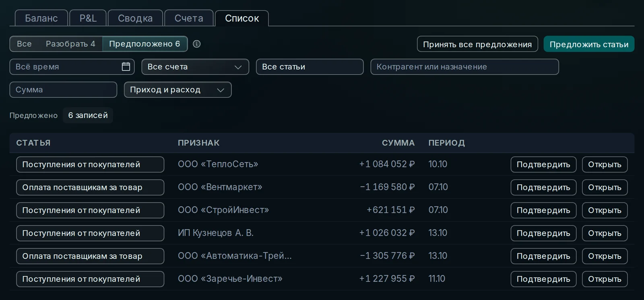This screenshot has width=644, height=300.
Task: Expand the Все счета dropdown chevron
Action: click(x=238, y=67)
